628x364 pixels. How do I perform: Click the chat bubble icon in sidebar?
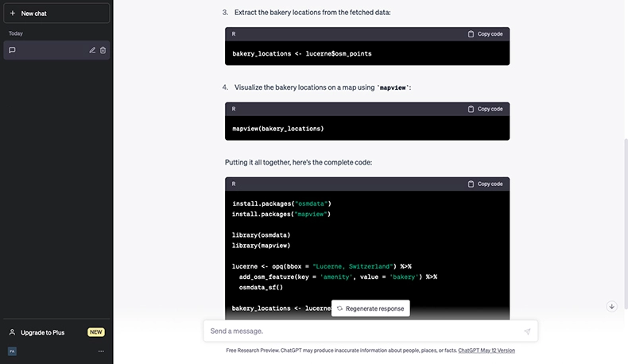click(12, 50)
